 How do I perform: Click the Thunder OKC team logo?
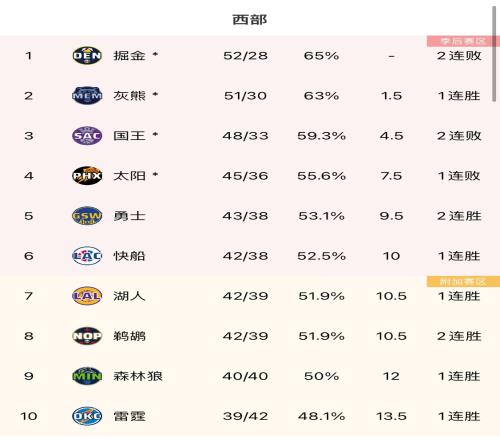coord(87,416)
